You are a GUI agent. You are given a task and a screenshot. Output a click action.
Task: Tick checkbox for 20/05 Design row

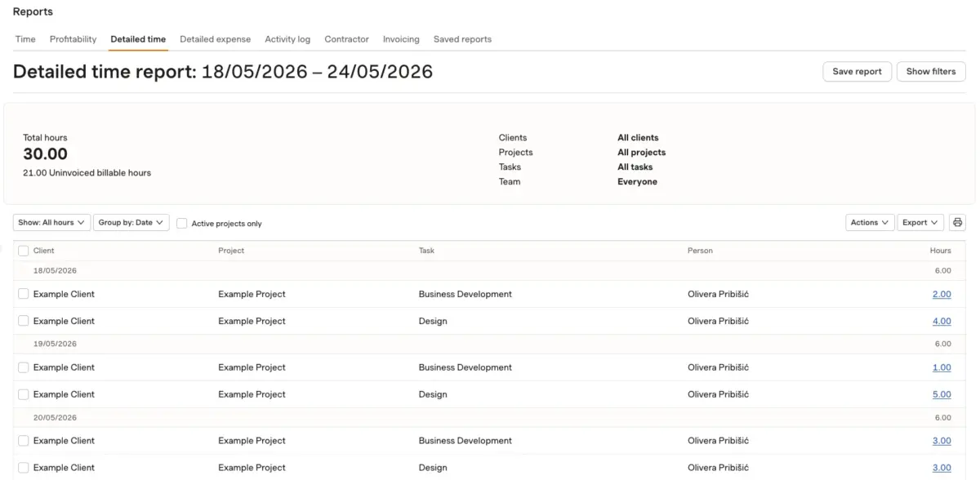click(x=23, y=468)
